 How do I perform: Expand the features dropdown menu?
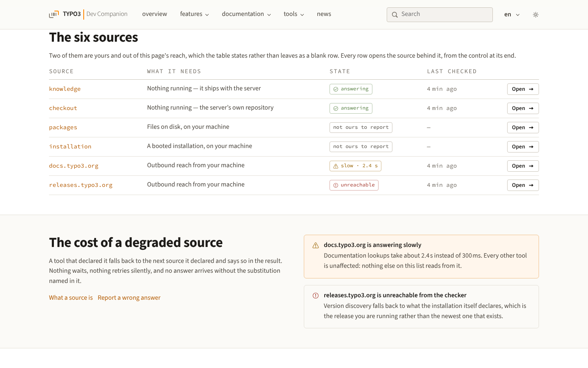194,14
